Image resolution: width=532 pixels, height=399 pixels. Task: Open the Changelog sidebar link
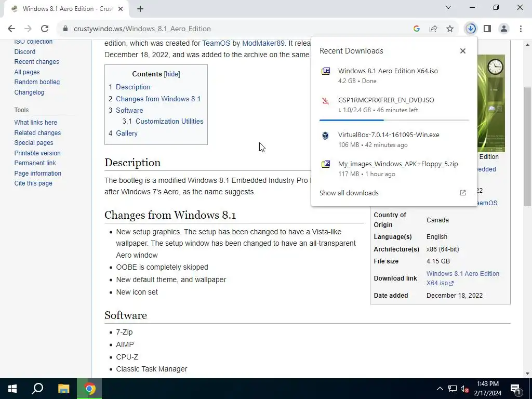29,92
